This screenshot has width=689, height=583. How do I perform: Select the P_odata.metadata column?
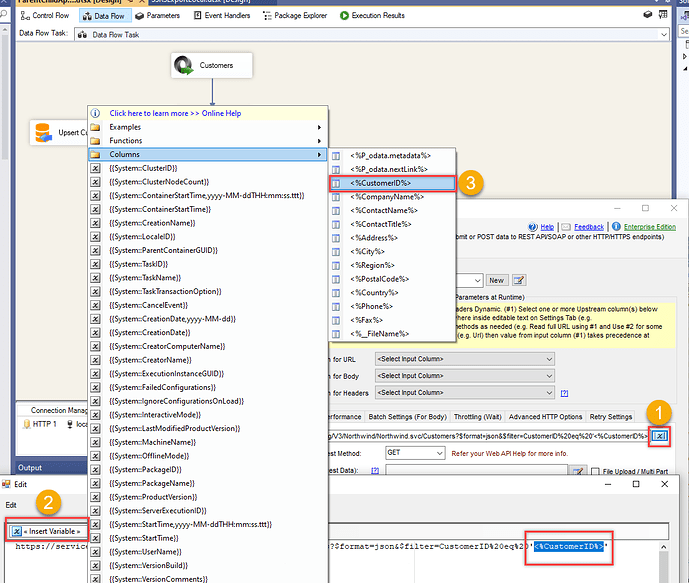point(392,156)
